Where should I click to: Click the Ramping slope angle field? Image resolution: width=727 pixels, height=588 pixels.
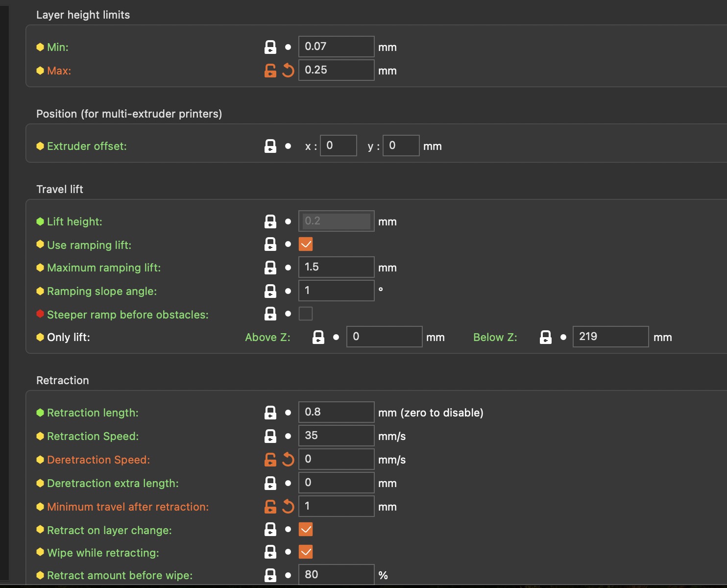click(x=337, y=291)
